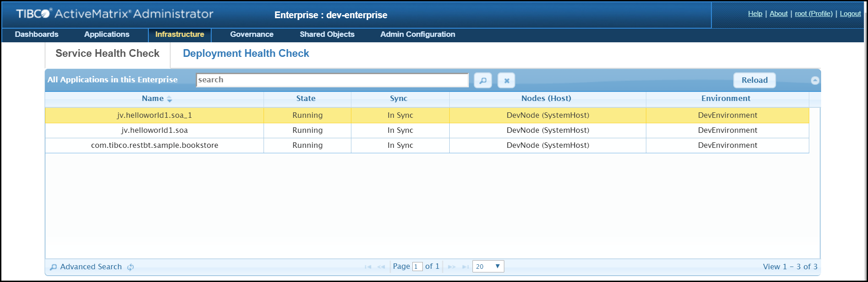Jump to the last page of results
This screenshot has width=868, height=282.
[465, 267]
